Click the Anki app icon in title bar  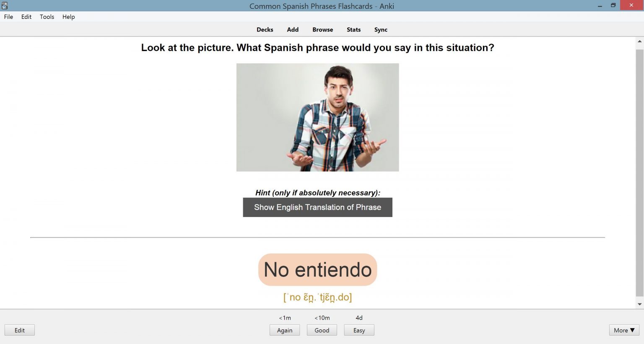(x=5, y=6)
